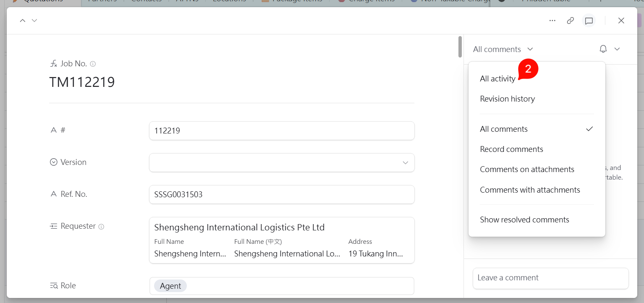Select the checked All comments option
Image resolution: width=644 pixels, height=303 pixels.
click(504, 129)
